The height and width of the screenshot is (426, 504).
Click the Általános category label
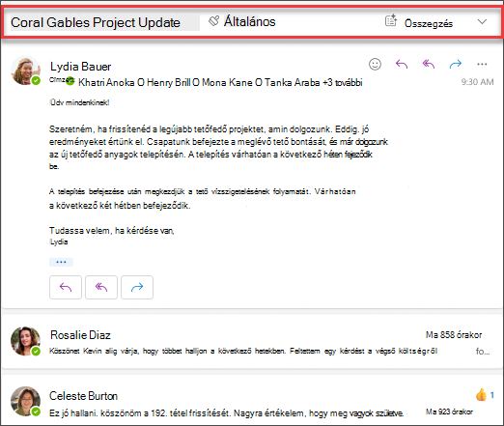tap(250, 21)
